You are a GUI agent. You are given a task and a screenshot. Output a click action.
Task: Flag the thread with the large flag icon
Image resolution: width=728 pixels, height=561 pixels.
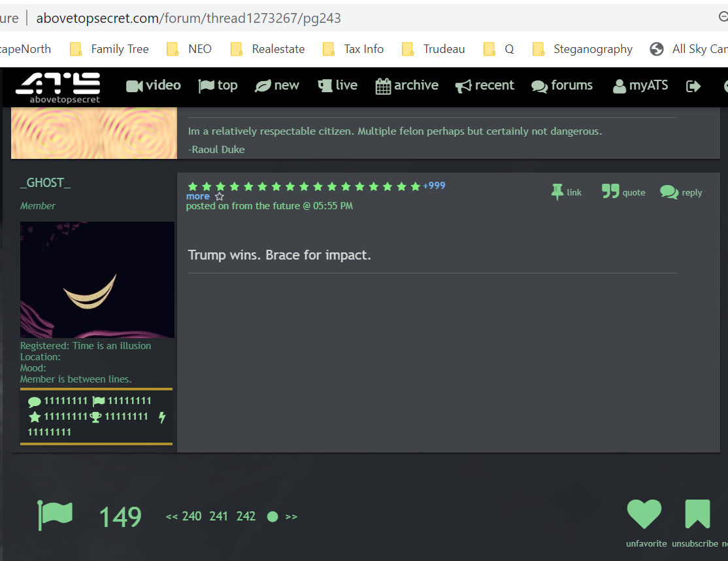click(x=55, y=515)
